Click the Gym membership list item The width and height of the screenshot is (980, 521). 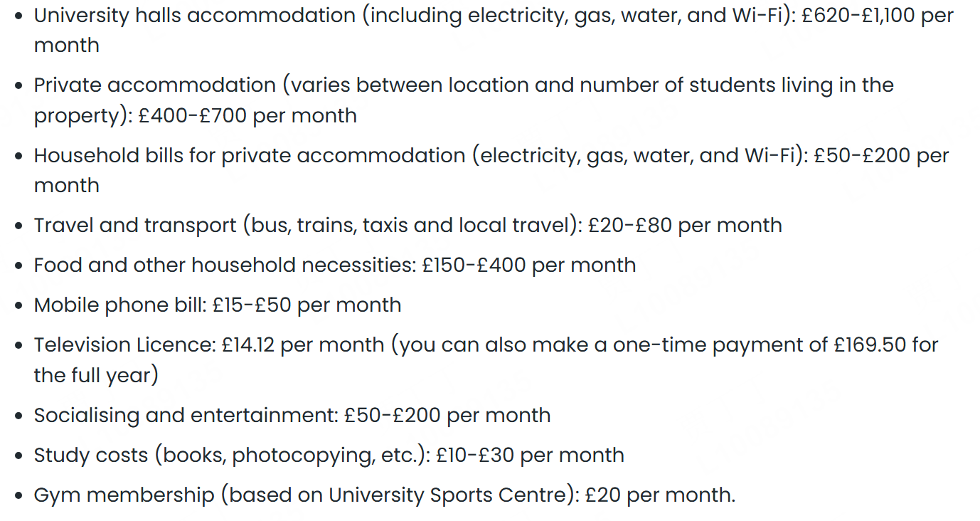coord(385,495)
